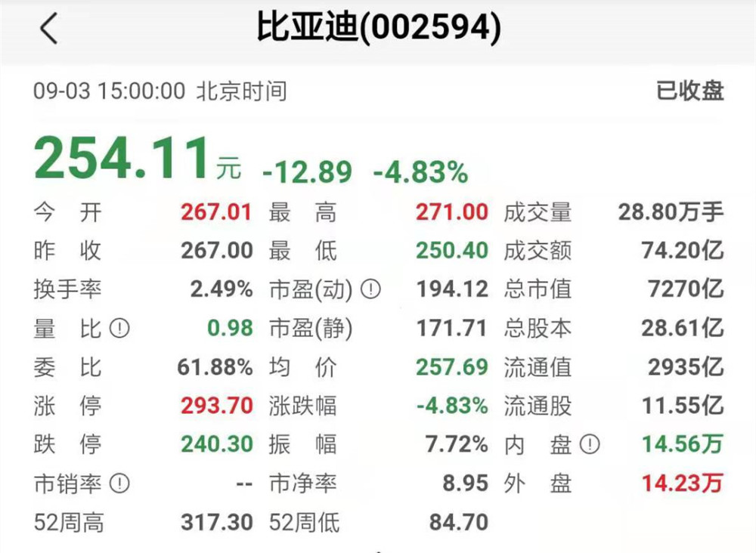Image resolution: width=756 pixels, height=553 pixels.
Task: Select the 今开 value 267.01
Action: (216, 212)
